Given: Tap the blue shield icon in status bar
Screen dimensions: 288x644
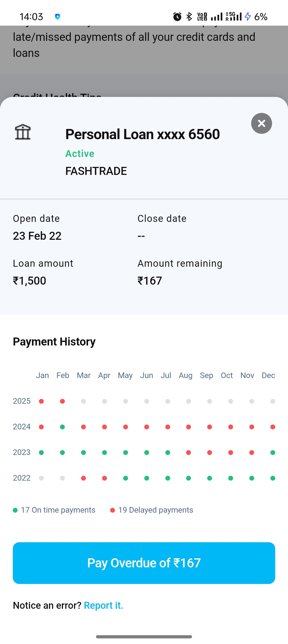Looking at the screenshot, I should click(57, 17).
